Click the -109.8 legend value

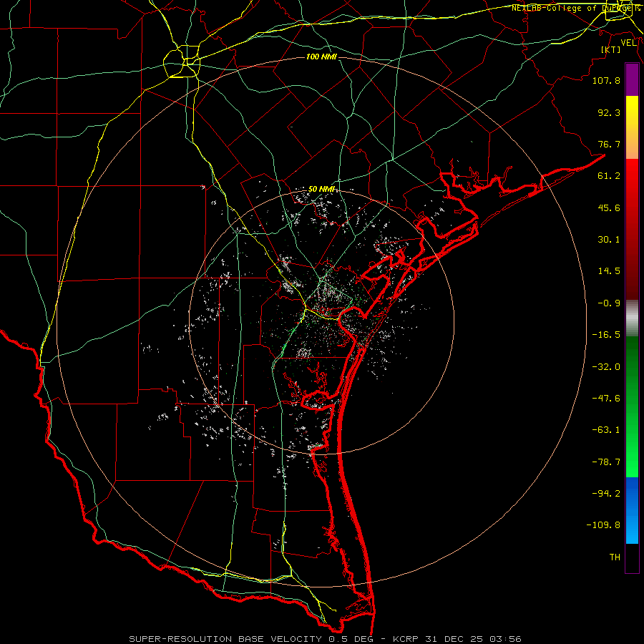[x=603, y=525]
